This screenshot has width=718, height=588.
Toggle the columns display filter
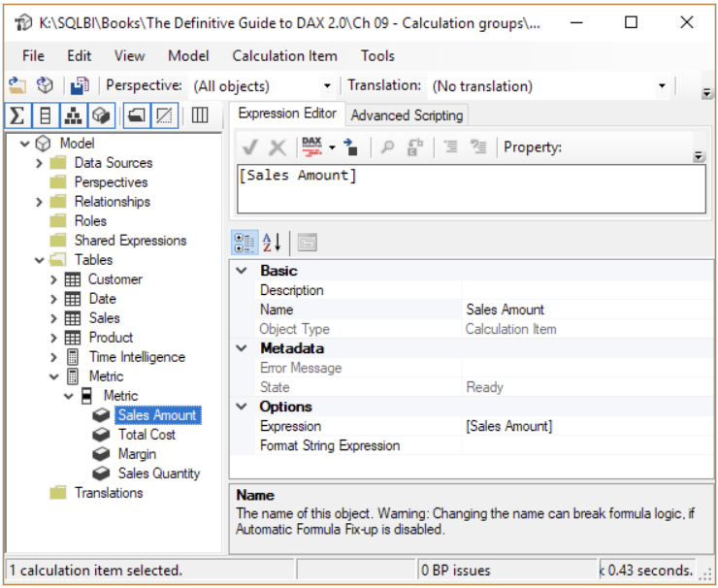45,115
